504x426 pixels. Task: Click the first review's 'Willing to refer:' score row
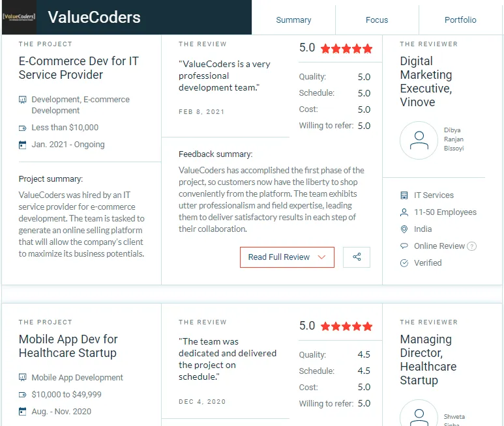[x=334, y=126]
